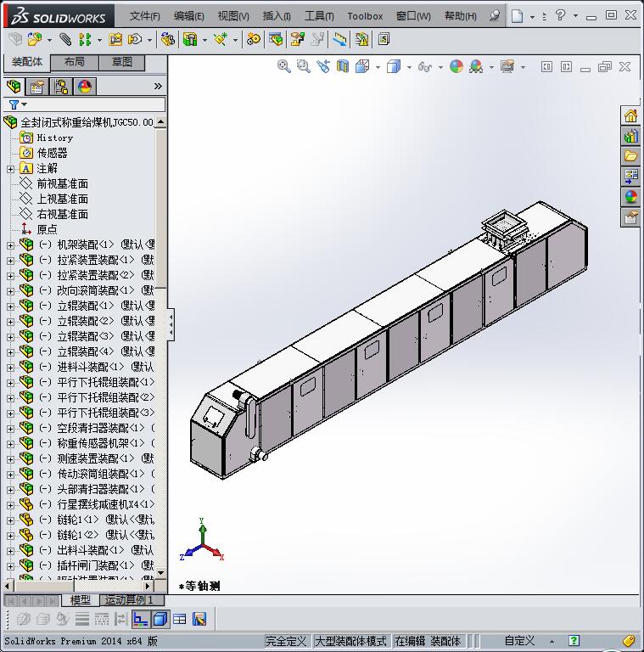Expand the manager panel tabs chevron
The image size is (644, 652).
coord(158,86)
